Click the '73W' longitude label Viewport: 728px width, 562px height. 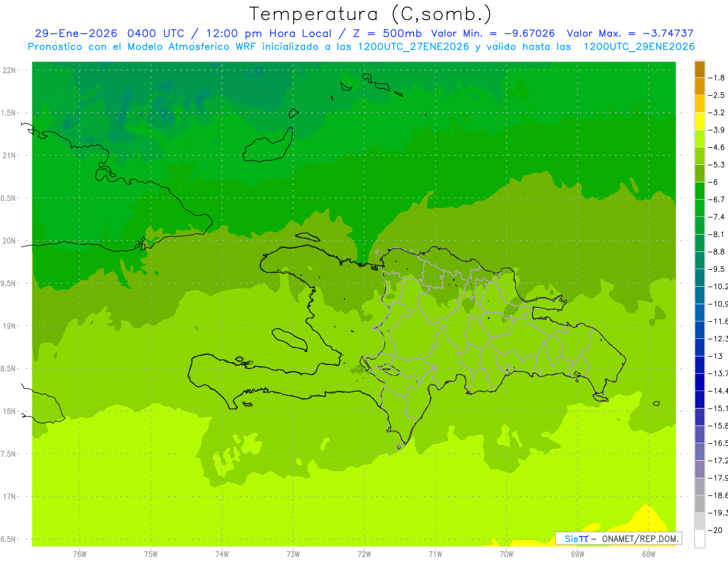point(293,554)
